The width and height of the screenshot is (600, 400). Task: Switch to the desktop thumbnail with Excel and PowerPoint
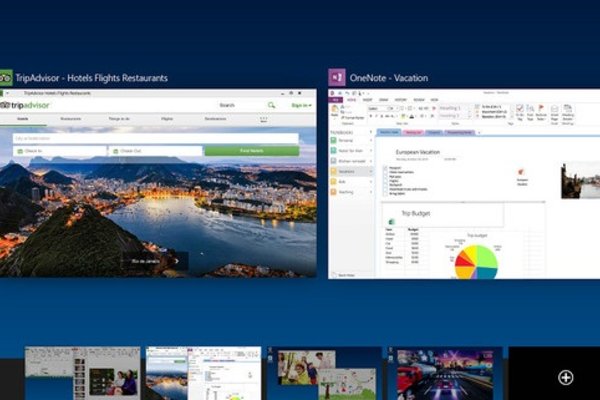(x=83, y=374)
